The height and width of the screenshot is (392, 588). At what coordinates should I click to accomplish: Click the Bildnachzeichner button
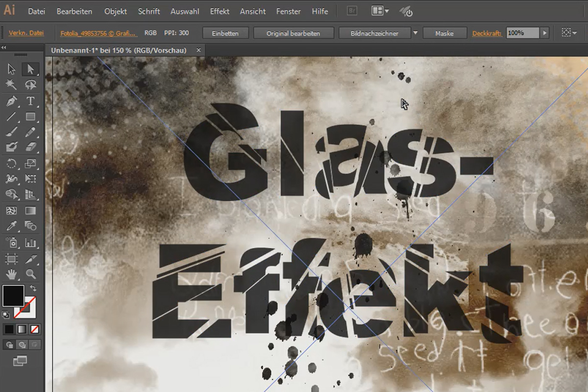[x=374, y=33]
